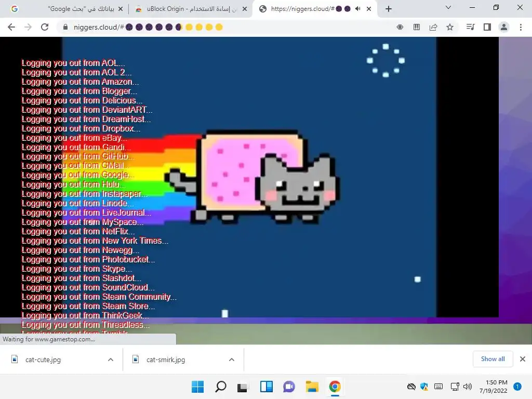Click the 'Logging you out from Steam Store...' line
The height and width of the screenshot is (399, 532).
pos(88,306)
